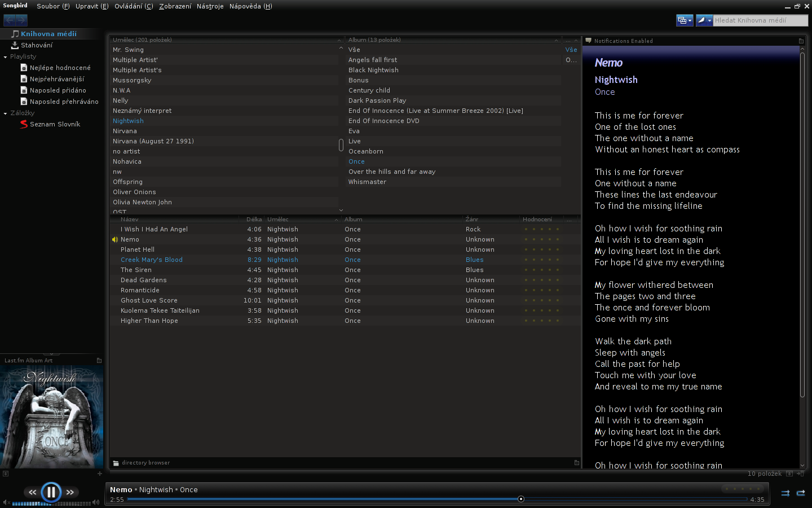Collapse the Záložky section
The image size is (812, 508).
point(5,113)
